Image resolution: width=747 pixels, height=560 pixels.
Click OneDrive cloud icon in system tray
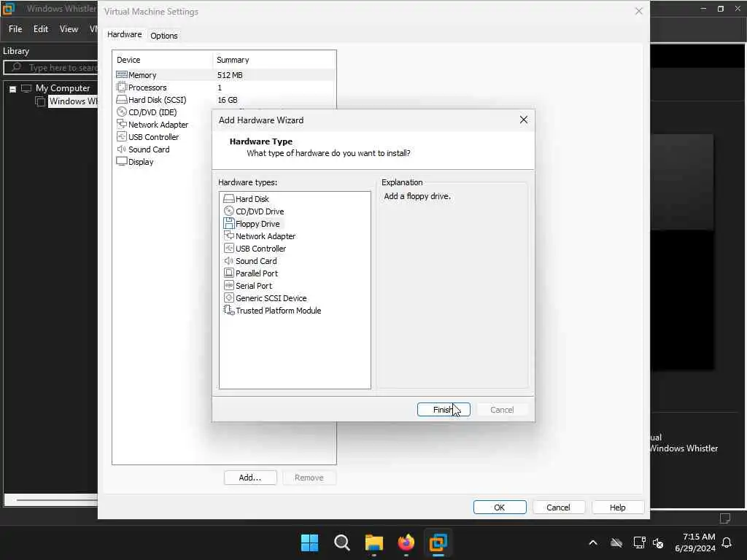click(616, 542)
